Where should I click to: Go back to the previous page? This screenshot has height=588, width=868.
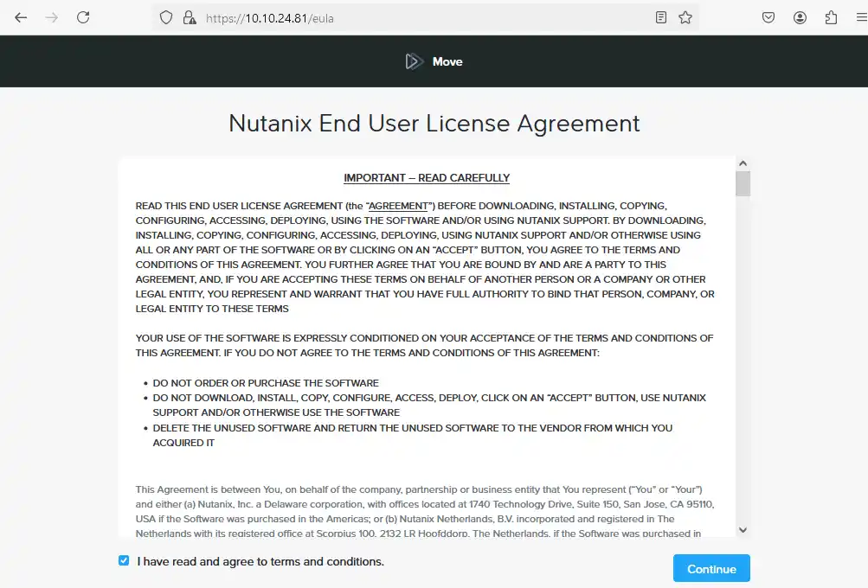click(x=21, y=17)
